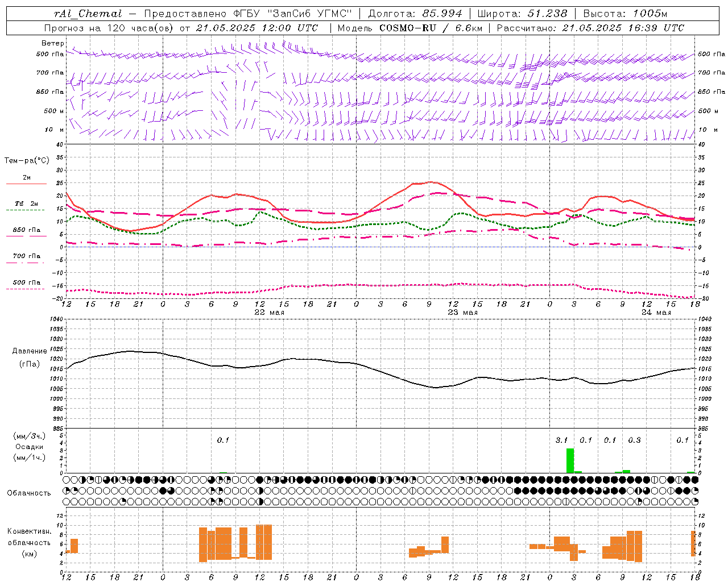Select the 24 мая date label
The width and height of the screenshot is (728, 582).
656,313
